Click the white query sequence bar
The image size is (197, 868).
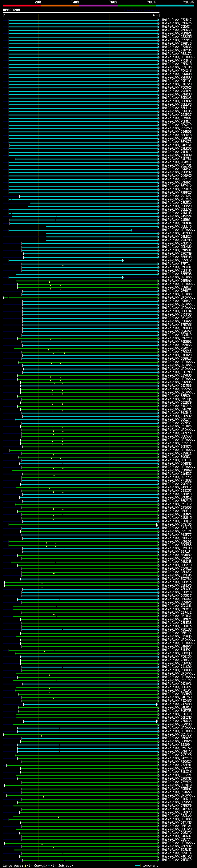81,13
